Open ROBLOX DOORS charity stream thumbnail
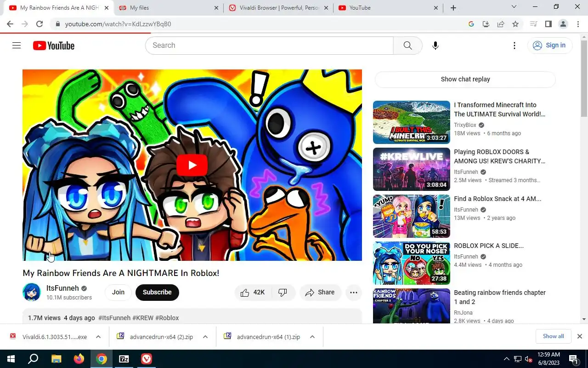The height and width of the screenshot is (368, 588). (x=412, y=169)
